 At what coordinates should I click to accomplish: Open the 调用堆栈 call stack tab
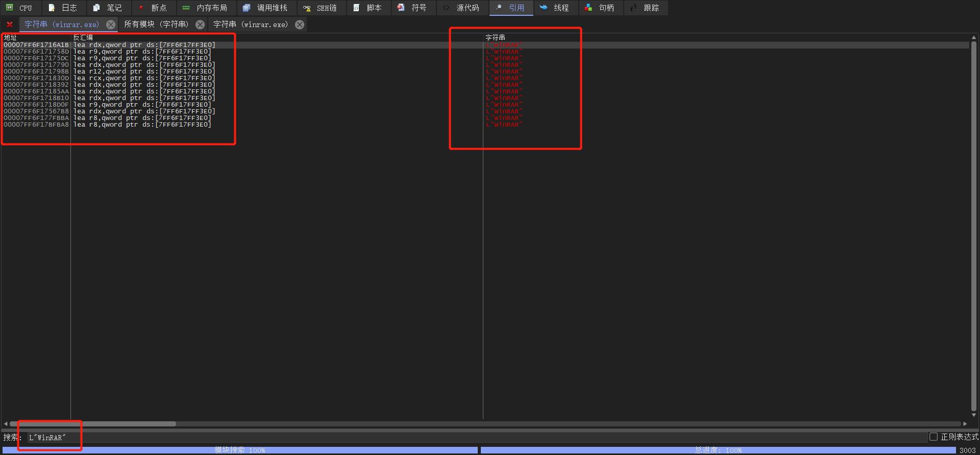click(x=266, y=8)
